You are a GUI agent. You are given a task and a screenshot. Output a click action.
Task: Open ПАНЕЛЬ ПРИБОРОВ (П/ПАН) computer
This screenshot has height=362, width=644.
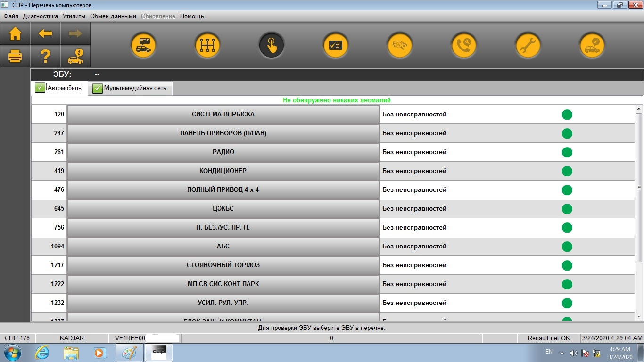(x=223, y=133)
